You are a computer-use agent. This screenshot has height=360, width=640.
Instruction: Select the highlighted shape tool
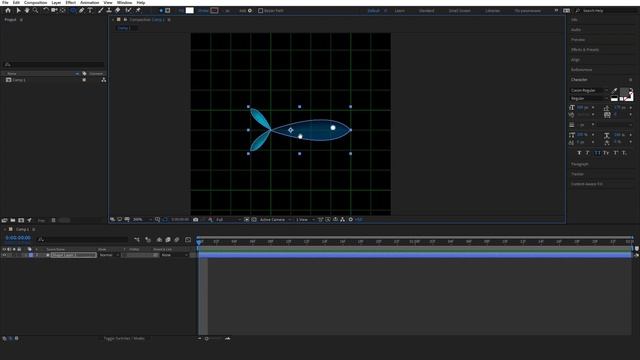pyautogui.click(x=73, y=10)
